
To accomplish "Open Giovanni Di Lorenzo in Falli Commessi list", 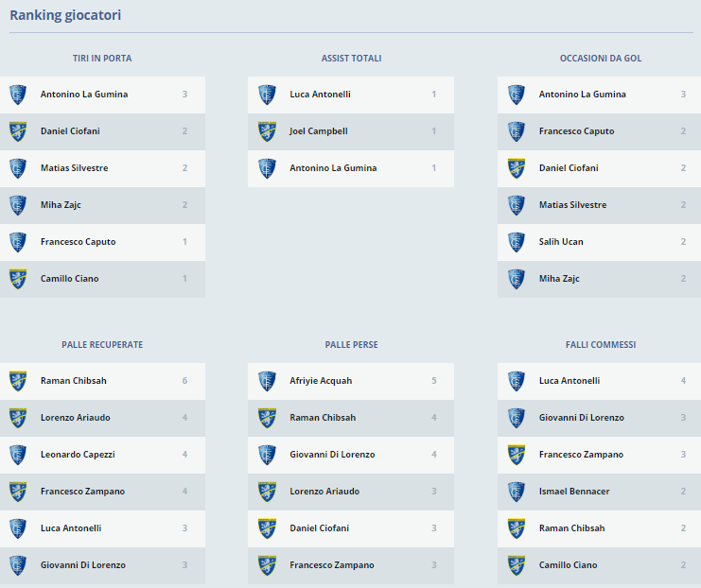I will pos(581,418).
